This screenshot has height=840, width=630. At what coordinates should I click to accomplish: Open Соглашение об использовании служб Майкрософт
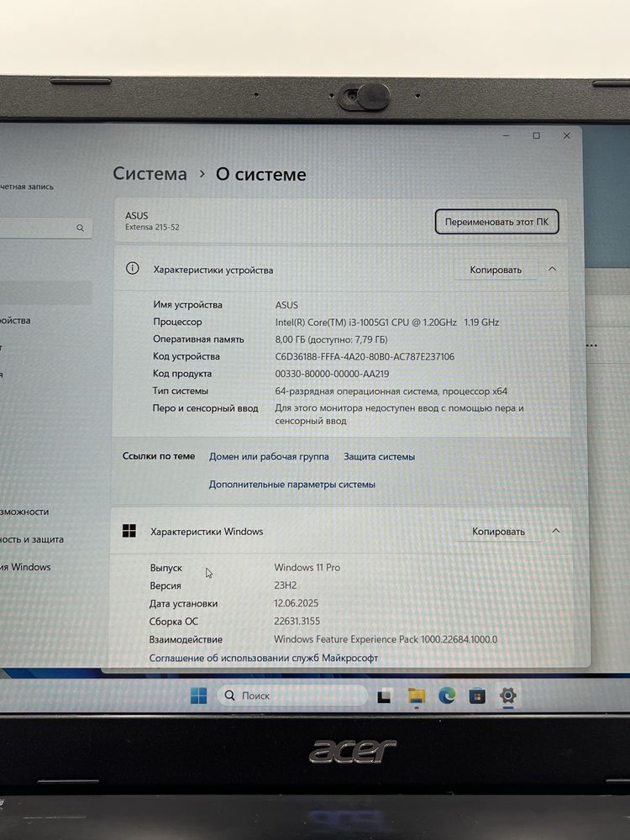pyautogui.click(x=264, y=658)
